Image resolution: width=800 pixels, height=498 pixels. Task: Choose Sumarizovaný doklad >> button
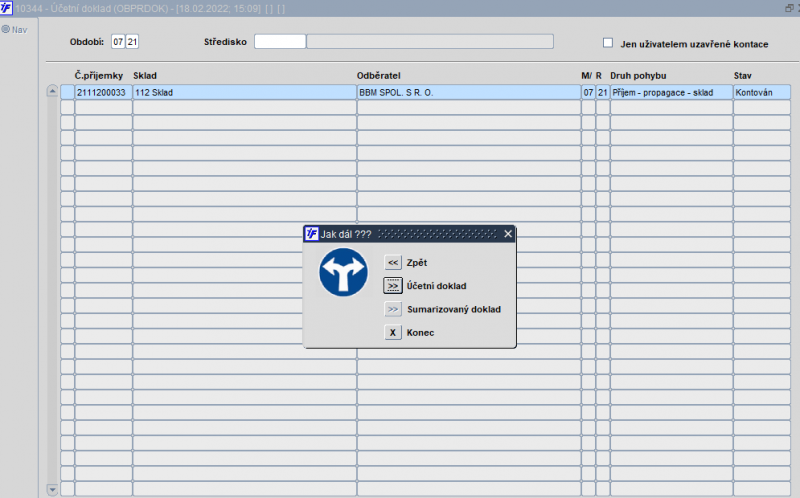click(393, 309)
